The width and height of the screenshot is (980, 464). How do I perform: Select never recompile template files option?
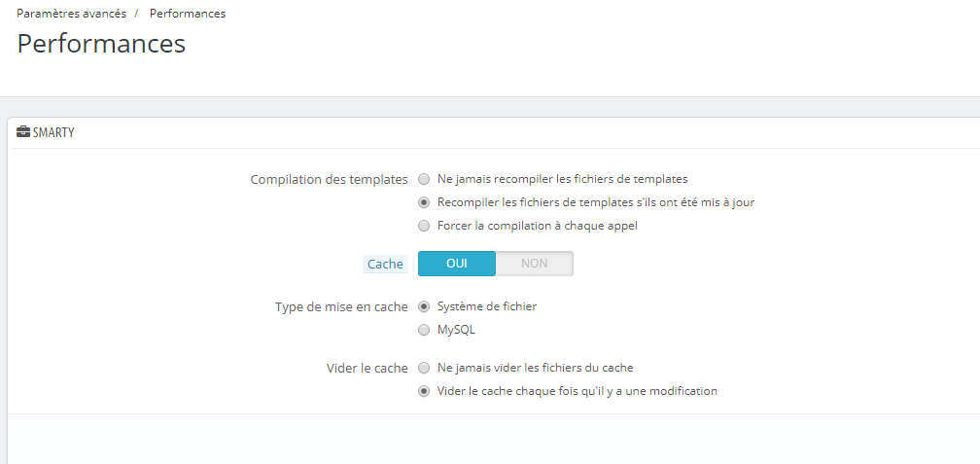[x=424, y=179]
